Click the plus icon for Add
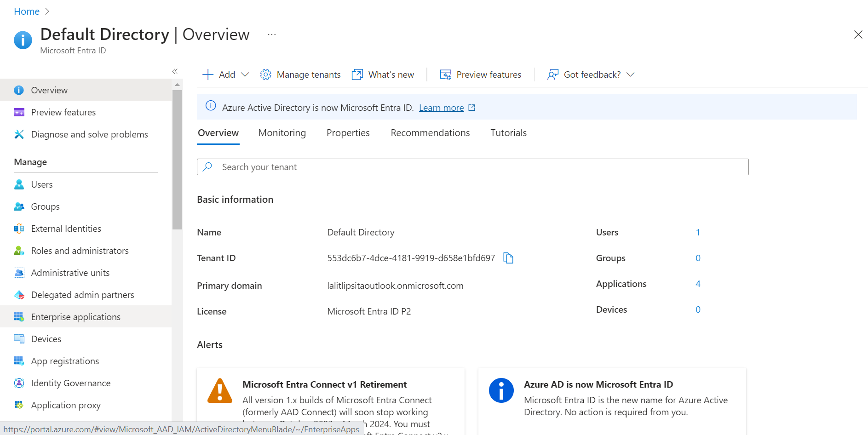 click(x=208, y=74)
